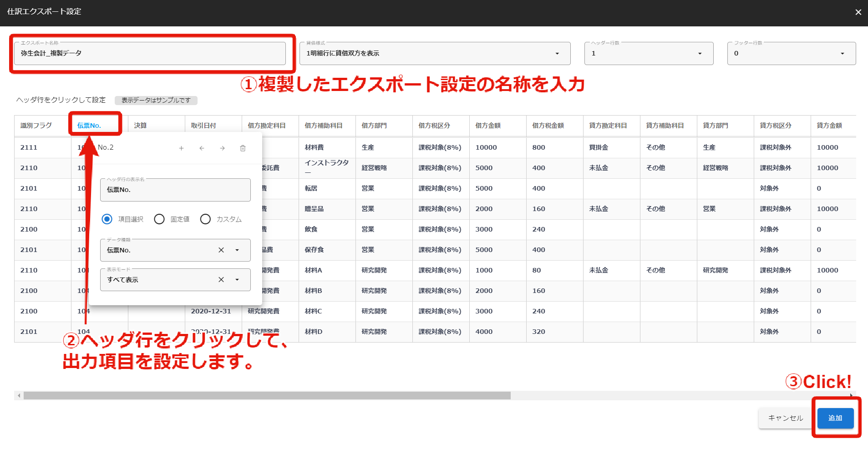
Task: Open the ヘッダー行数 dropdown
Action: pyautogui.click(x=649, y=53)
